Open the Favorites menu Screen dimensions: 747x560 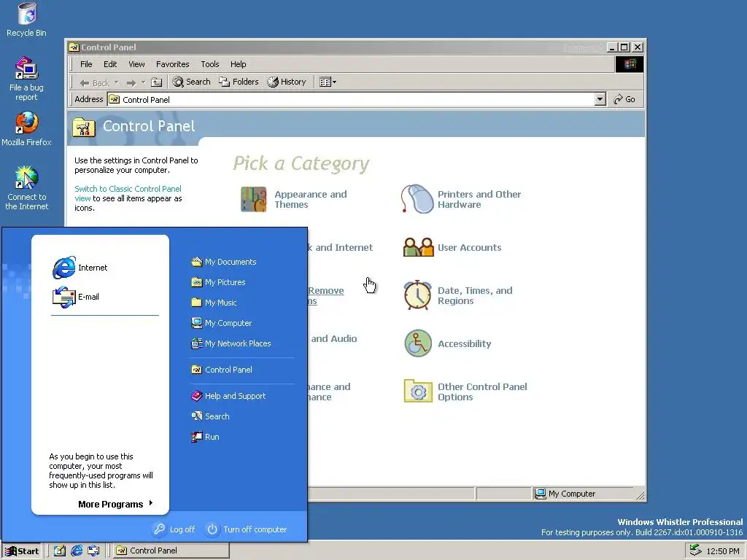[x=172, y=64]
